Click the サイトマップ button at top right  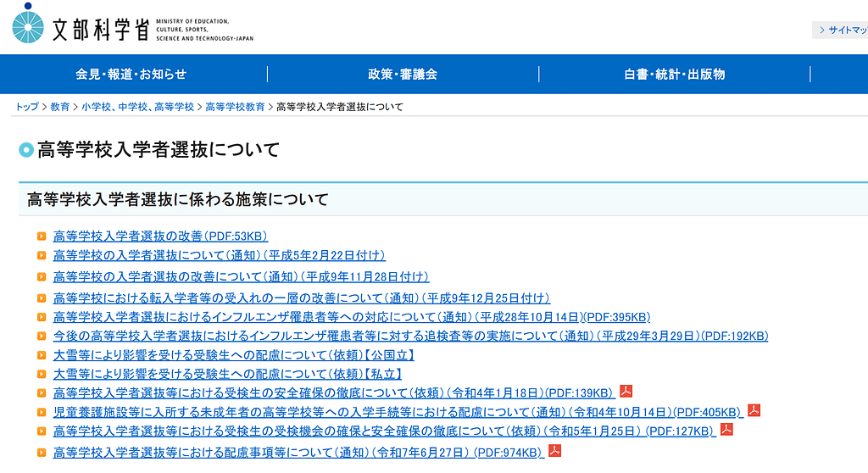(x=843, y=31)
